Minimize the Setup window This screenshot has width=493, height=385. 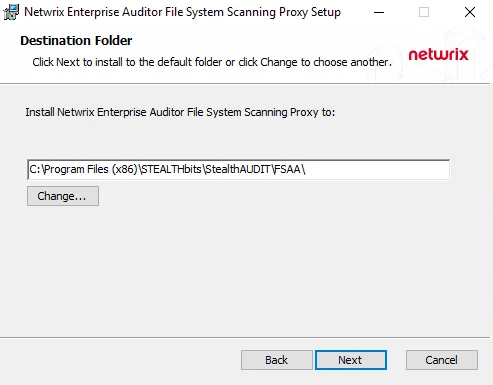[x=379, y=12]
